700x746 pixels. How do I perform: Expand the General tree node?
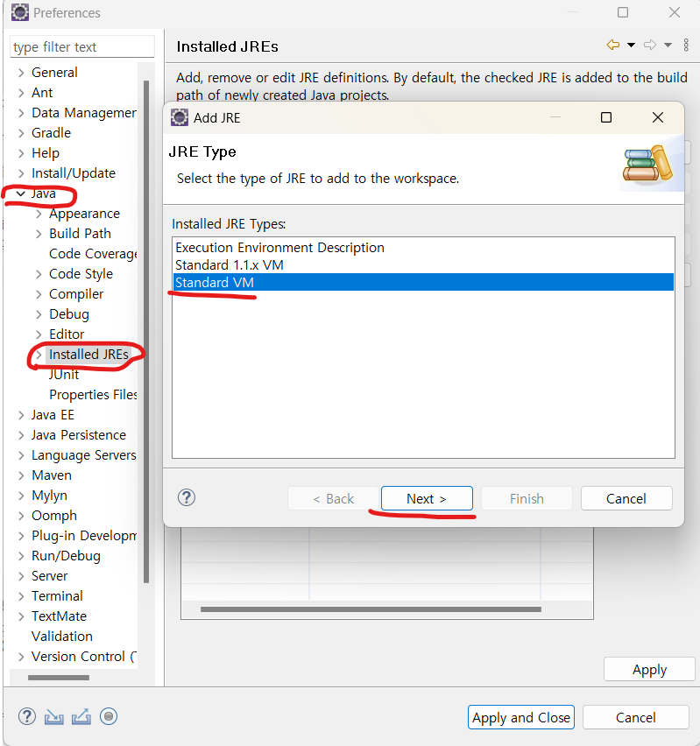pos(21,73)
